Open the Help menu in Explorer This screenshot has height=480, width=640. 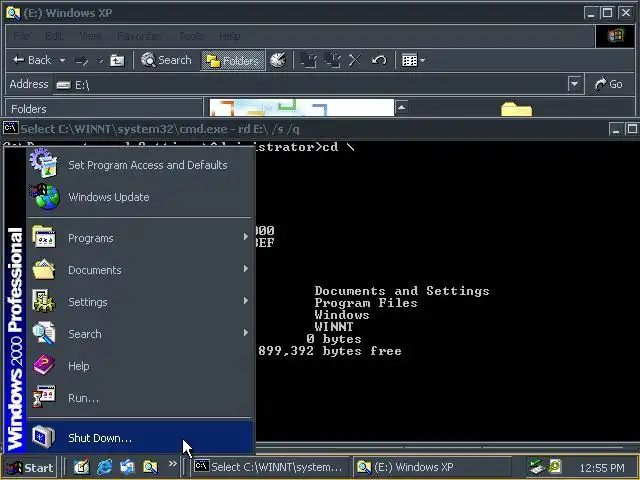[229, 36]
